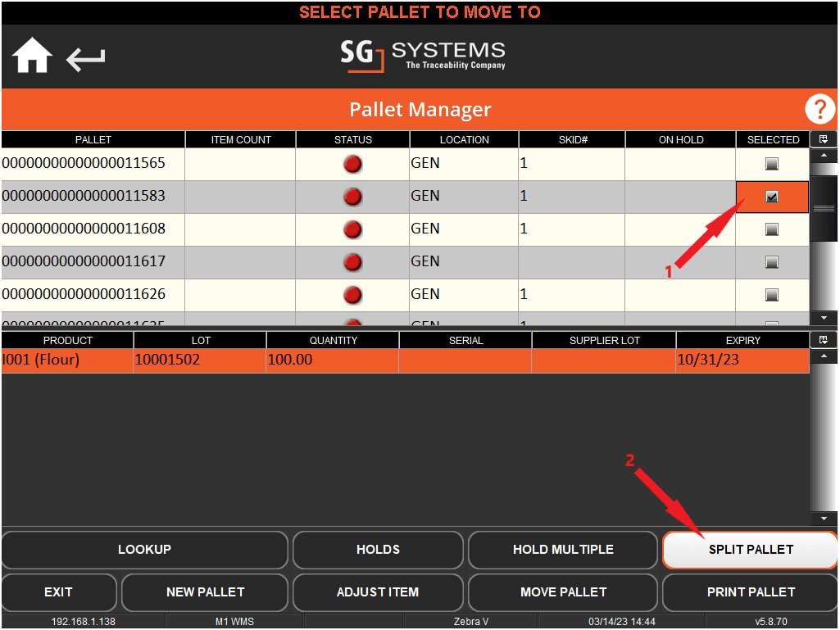
Task: Click the pallet list scroll-down arrow
Action: point(823,318)
